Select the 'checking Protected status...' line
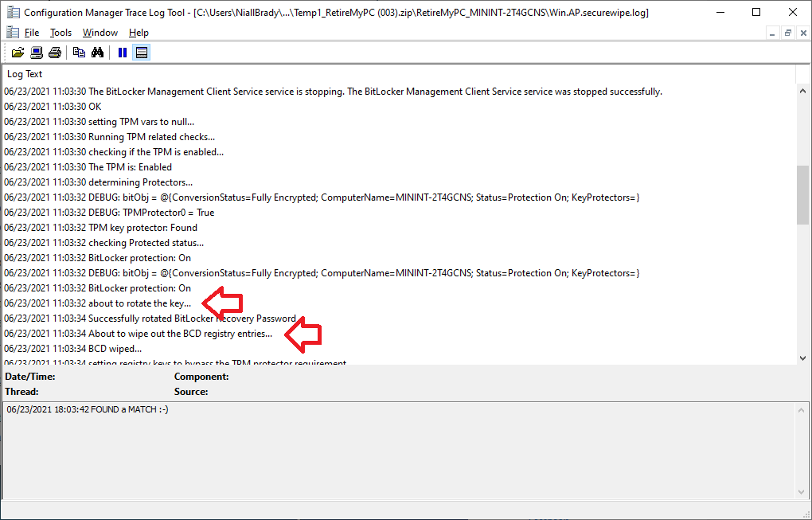Screen dimensions: 812x520 click(x=104, y=242)
